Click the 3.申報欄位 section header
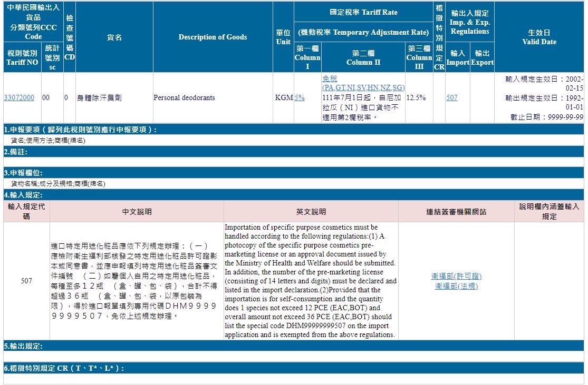Screen dimensions: 588x385 23,173
